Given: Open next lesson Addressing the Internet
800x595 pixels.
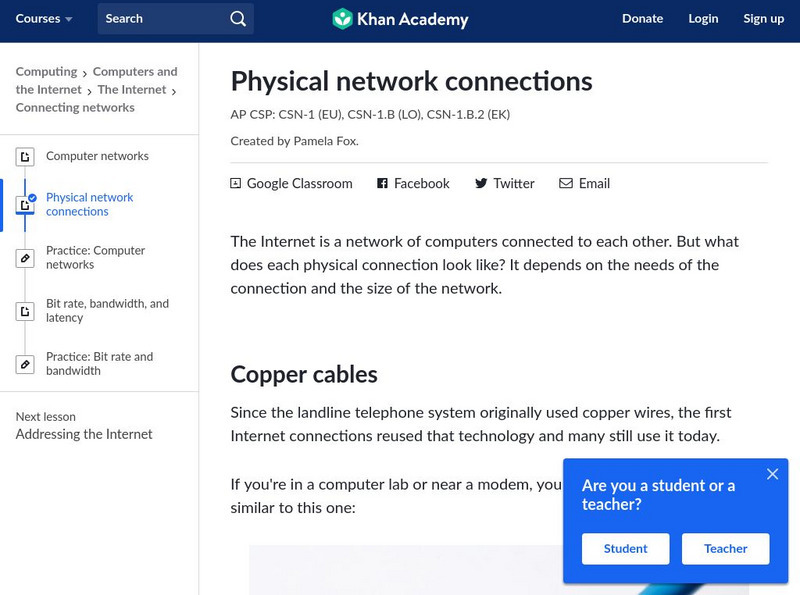Looking at the screenshot, I should coord(85,434).
